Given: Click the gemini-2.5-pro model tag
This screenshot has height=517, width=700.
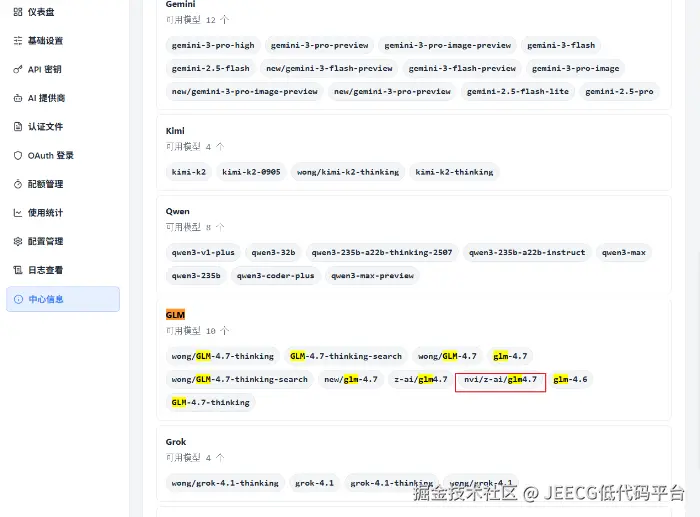Looking at the screenshot, I should click(619, 92).
